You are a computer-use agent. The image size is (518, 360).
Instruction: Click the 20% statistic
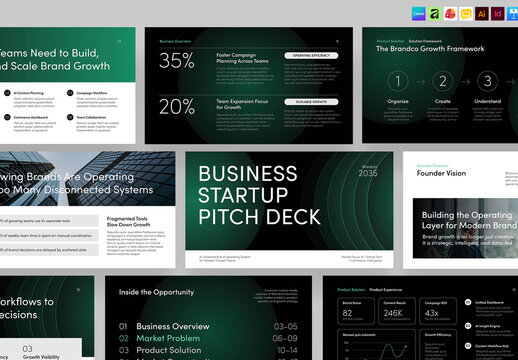pyautogui.click(x=177, y=107)
